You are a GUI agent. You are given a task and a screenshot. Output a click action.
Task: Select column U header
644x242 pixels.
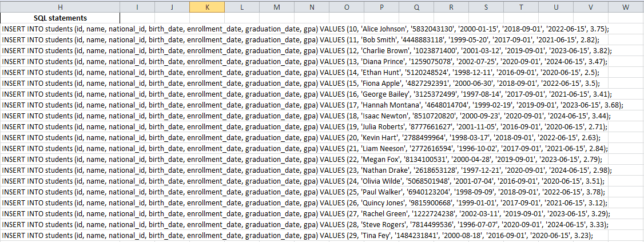(556, 7)
